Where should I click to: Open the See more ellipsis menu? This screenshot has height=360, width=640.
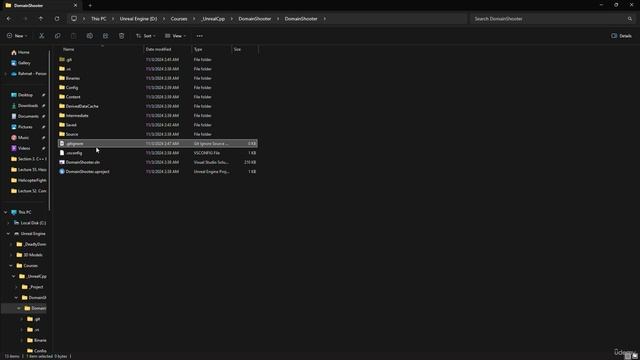(x=200, y=36)
